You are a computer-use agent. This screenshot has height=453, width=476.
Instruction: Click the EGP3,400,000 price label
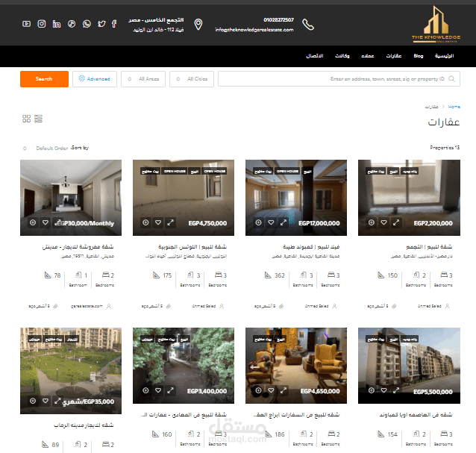207,391
